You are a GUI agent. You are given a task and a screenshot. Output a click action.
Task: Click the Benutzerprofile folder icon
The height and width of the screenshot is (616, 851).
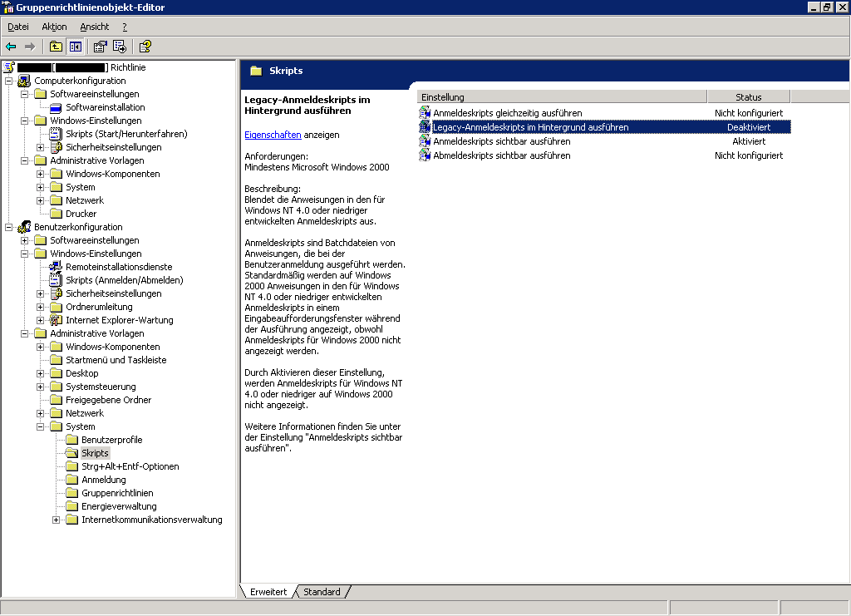(x=71, y=440)
